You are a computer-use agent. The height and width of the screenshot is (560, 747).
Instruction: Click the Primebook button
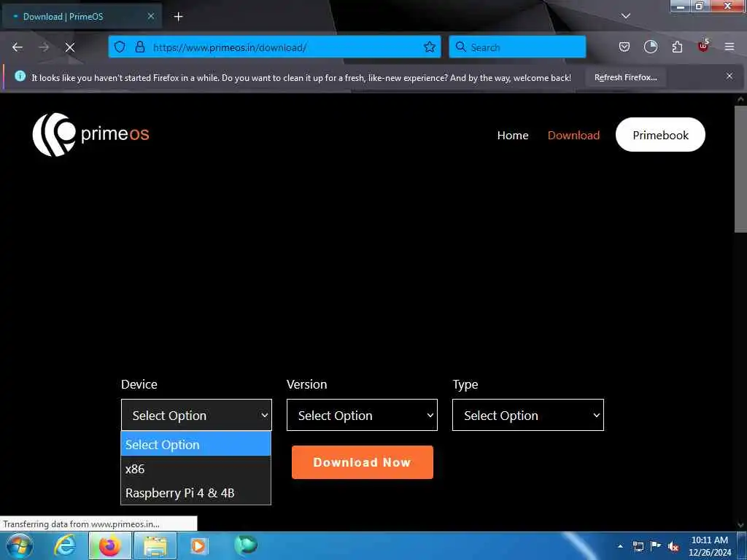[x=660, y=135]
